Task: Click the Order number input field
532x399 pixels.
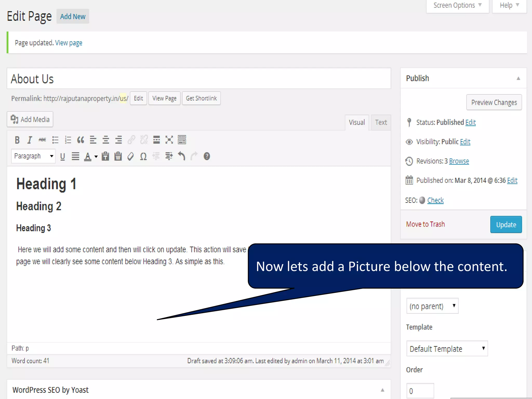Action: (x=420, y=391)
